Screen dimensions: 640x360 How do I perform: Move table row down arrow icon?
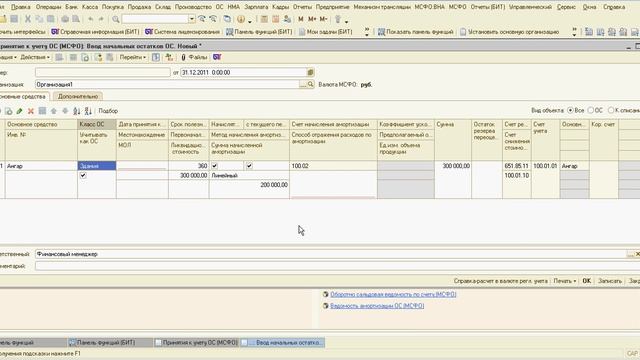tap(65, 111)
